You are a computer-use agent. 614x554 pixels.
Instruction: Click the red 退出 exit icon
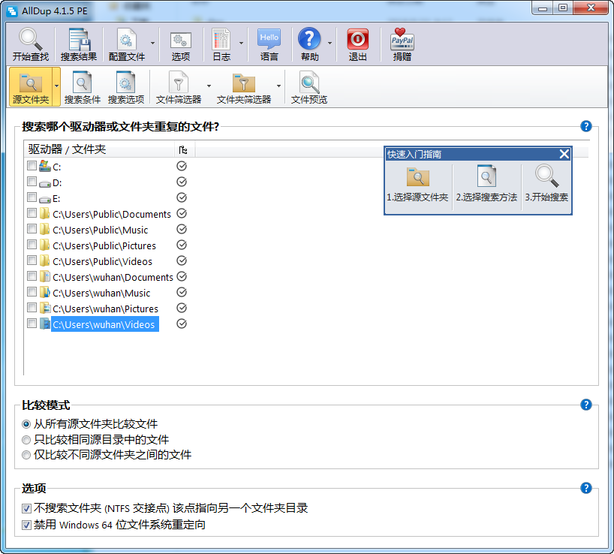(358, 40)
